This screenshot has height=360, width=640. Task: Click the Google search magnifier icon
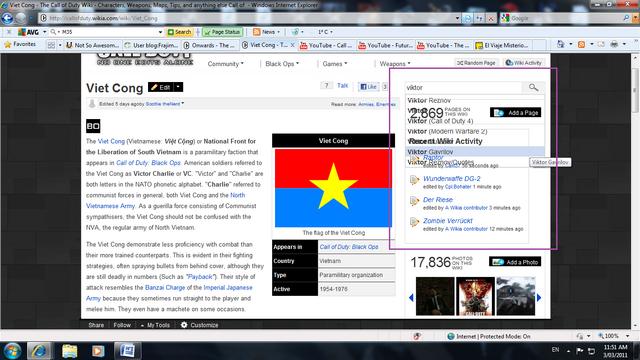626,18
